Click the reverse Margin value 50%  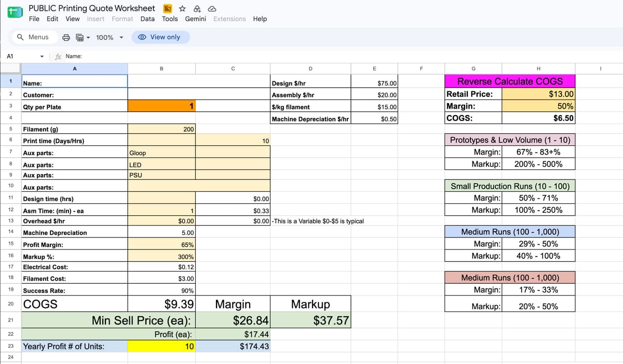coord(538,106)
